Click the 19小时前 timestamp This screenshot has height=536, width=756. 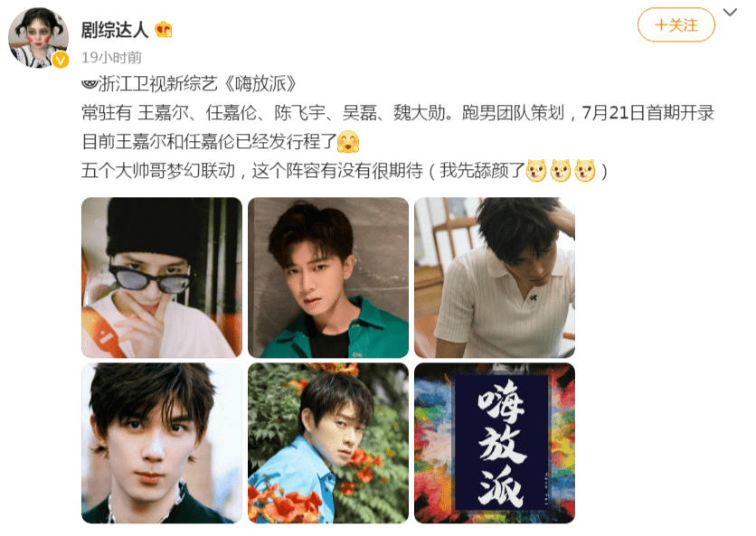(x=111, y=57)
